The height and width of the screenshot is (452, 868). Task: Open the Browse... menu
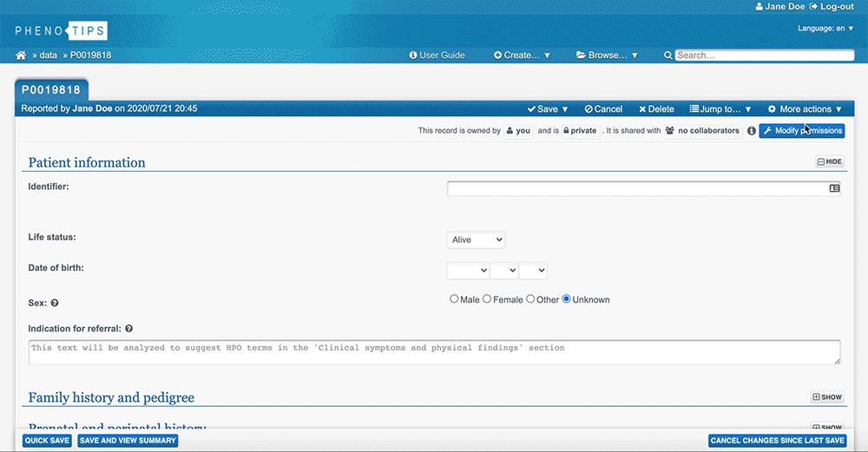[x=607, y=56]
